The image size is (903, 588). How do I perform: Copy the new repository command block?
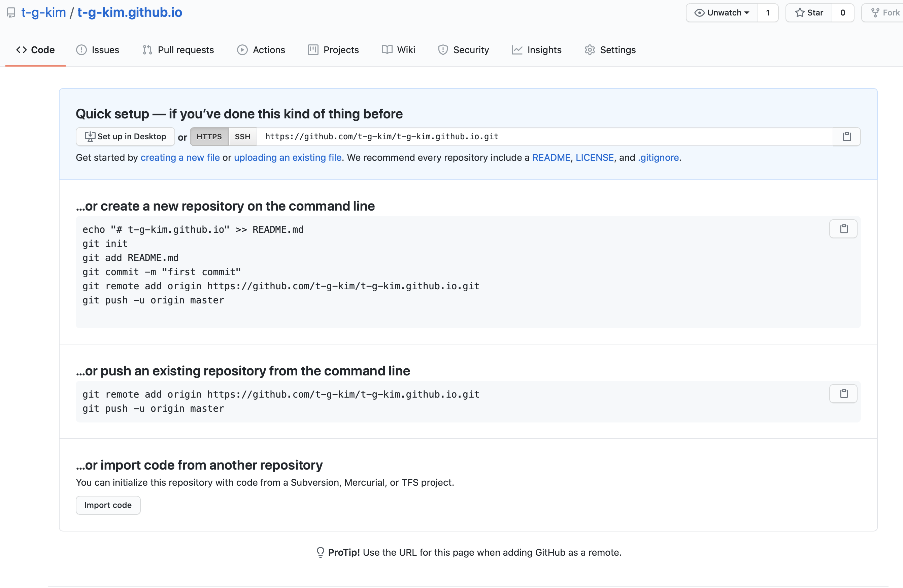[x=843, y=229]
